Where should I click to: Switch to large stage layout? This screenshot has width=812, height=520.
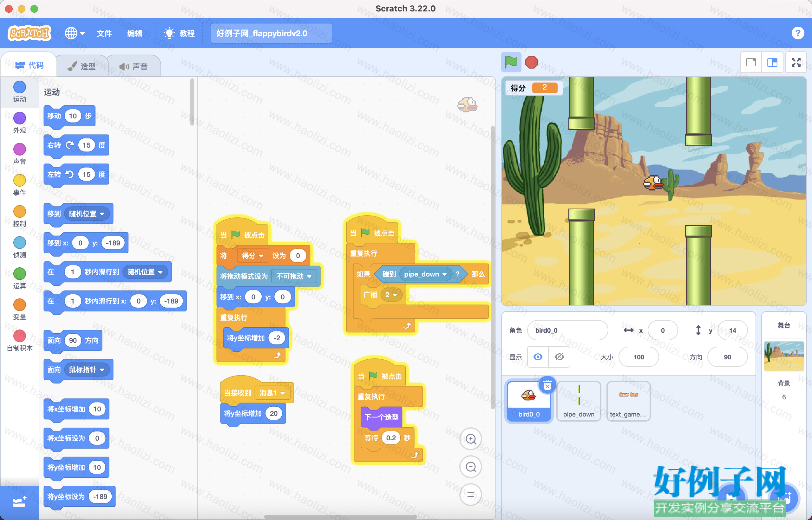coord(772,62)
